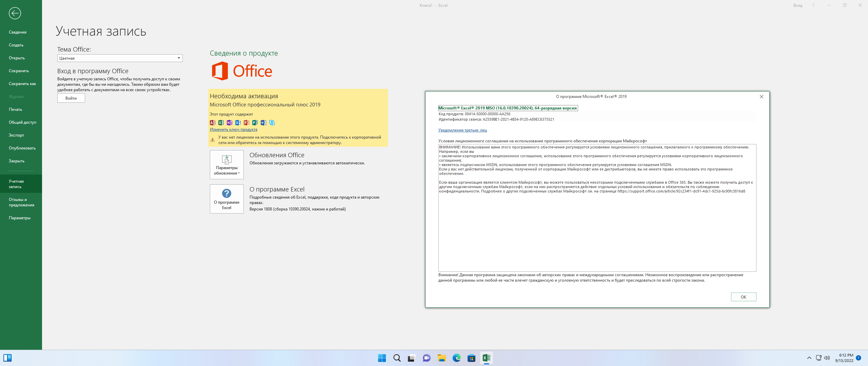Click Изменить ключ продукта link

[234, 129]
